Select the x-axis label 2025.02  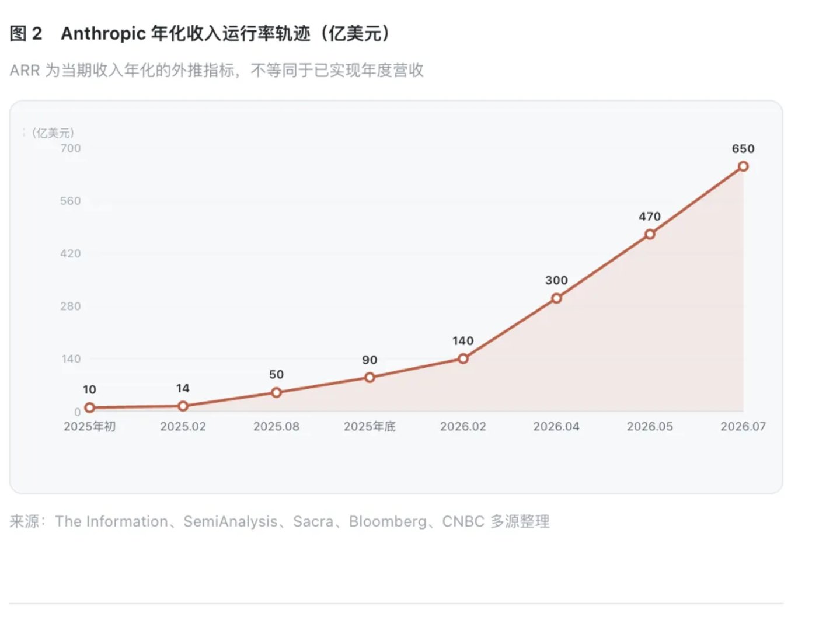(x=183, y=426)
